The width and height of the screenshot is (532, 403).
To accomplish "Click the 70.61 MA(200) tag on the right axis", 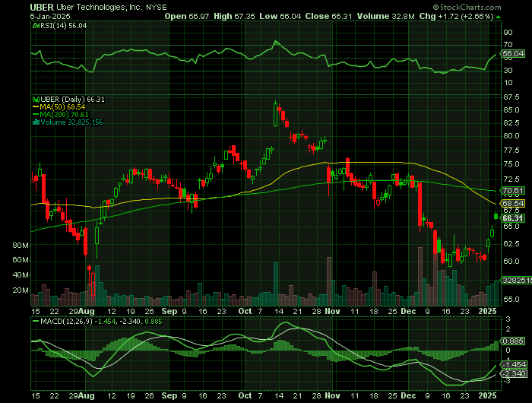I will coord(513,190).
